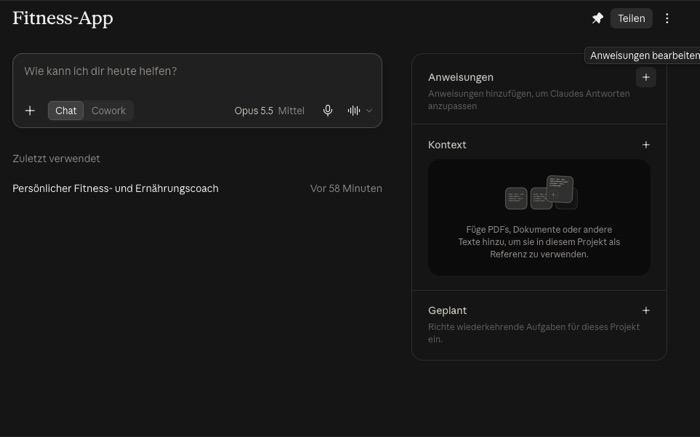This screenshot has height=437, width=700.
Task: Click the 'Richte wiederkehrende Aufgaben' description text
Action: [x=533, y=333]
